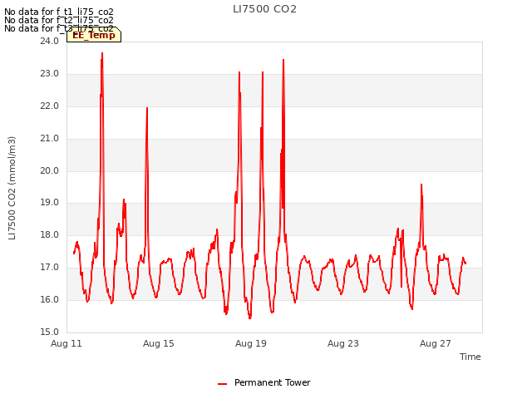The image size is (532, 399).
Task: Click the red legend line marker
Action: (x=222, y=384)
